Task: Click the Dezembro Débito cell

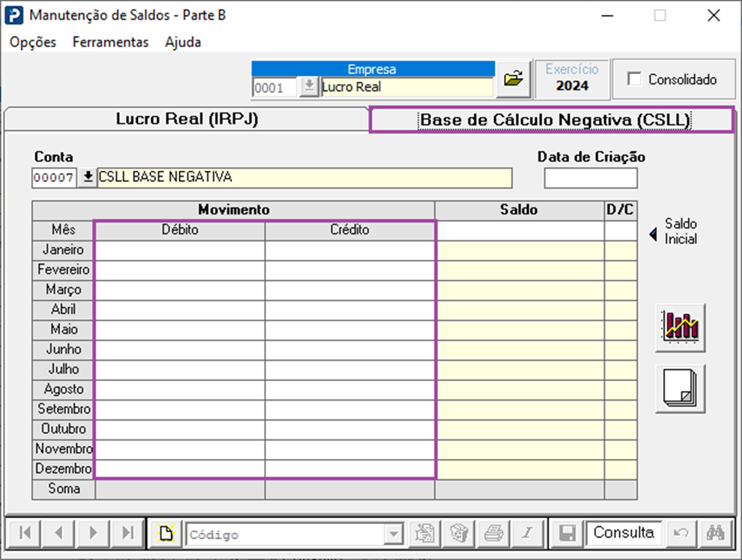Action: click(x=180, y=469)
